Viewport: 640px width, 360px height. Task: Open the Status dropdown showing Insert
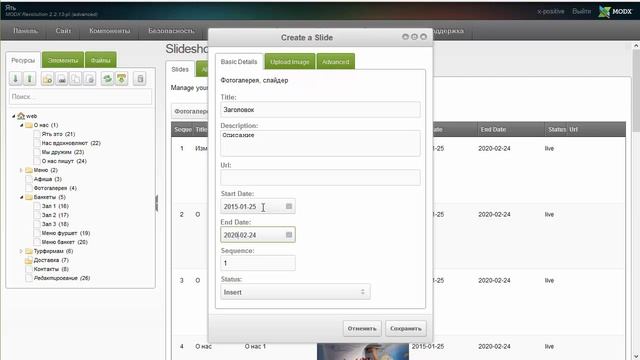pyautogui.click(x=296, y=292)
